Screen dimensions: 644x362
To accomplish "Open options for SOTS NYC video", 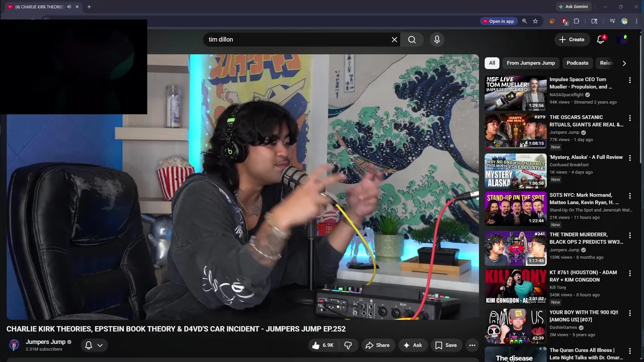I will [x=629, y=196].
